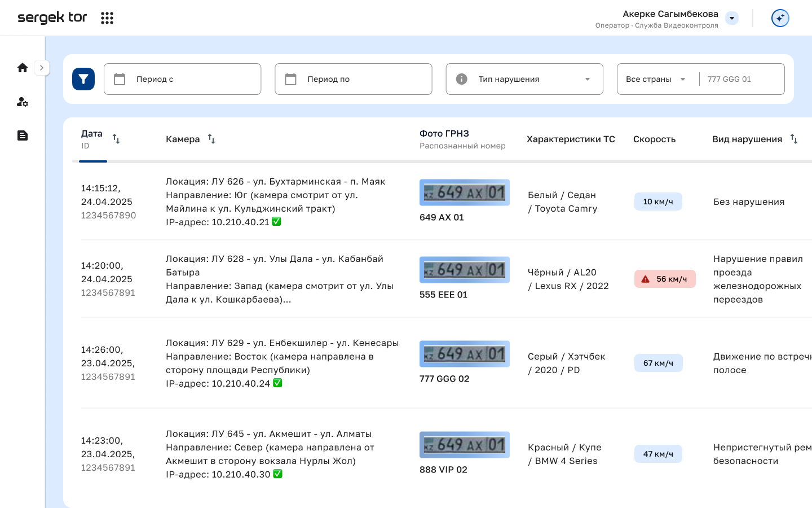
Task: Open the apps grid menu icon
Action: [107, 18]
